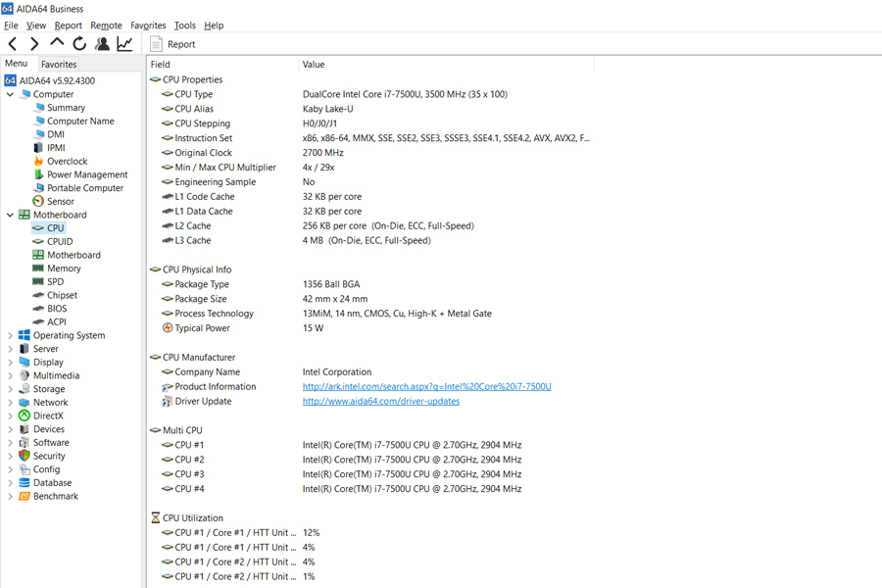Expand the Server node
The image size is (882, 588).
[x=10, y=349]
